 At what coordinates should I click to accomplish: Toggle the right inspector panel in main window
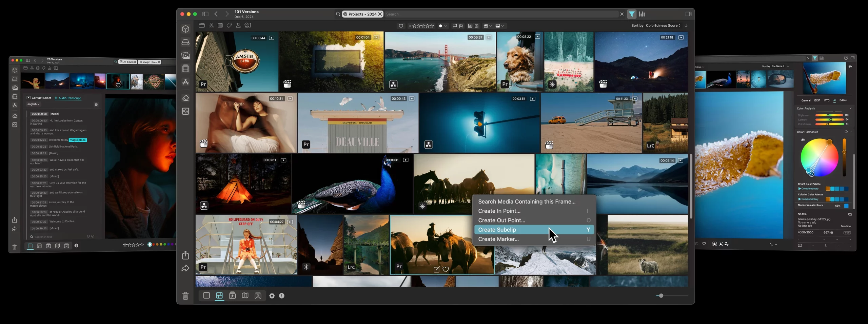688,14
